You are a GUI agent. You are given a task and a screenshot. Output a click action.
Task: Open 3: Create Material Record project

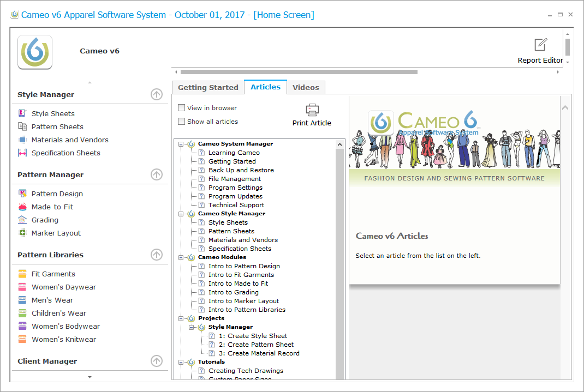pos(259,353)
